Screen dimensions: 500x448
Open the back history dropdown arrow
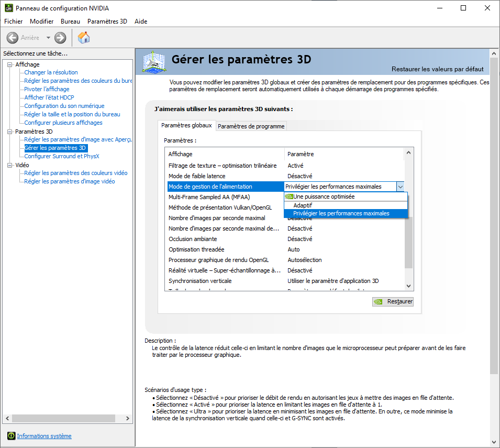coord(48,38)
